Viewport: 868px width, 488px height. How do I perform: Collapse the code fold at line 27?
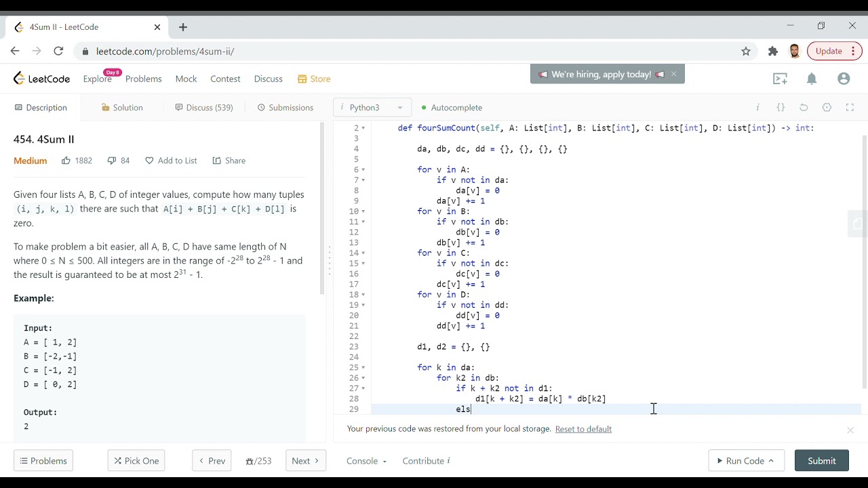tap(363, 388)
